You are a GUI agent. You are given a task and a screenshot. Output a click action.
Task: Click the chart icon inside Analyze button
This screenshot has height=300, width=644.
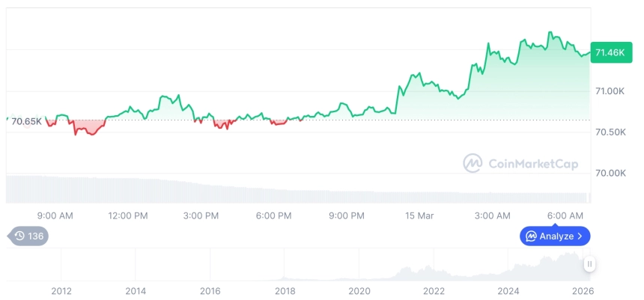[x=531, y=236]
